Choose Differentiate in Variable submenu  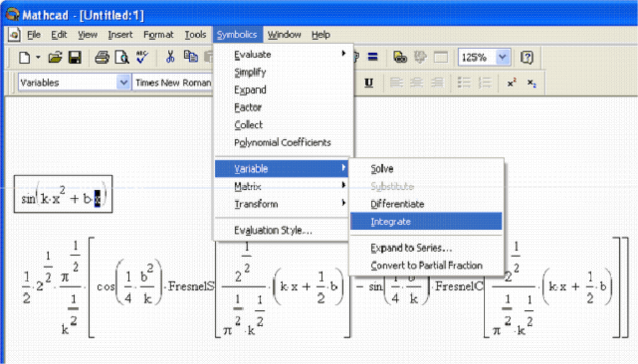[x=426, y=203]
